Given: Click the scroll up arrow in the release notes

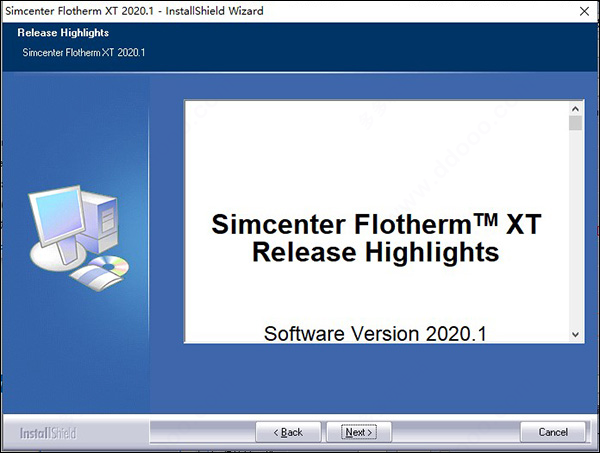Looking at the screenshot, I should (575, 109).
